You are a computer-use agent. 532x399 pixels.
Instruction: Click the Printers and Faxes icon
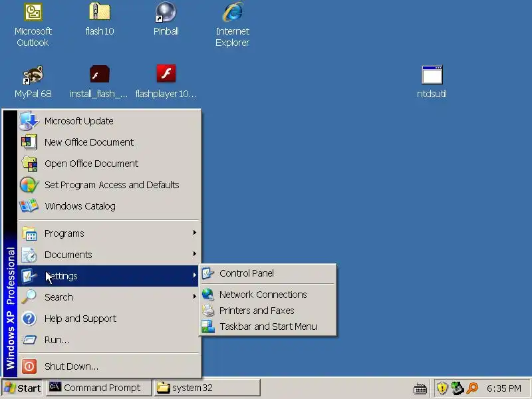pos(208,311)
